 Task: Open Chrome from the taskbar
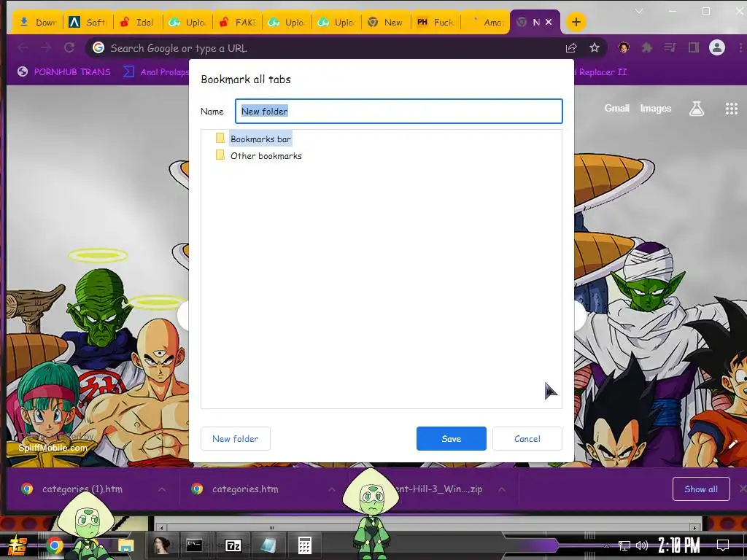[54, 545]
